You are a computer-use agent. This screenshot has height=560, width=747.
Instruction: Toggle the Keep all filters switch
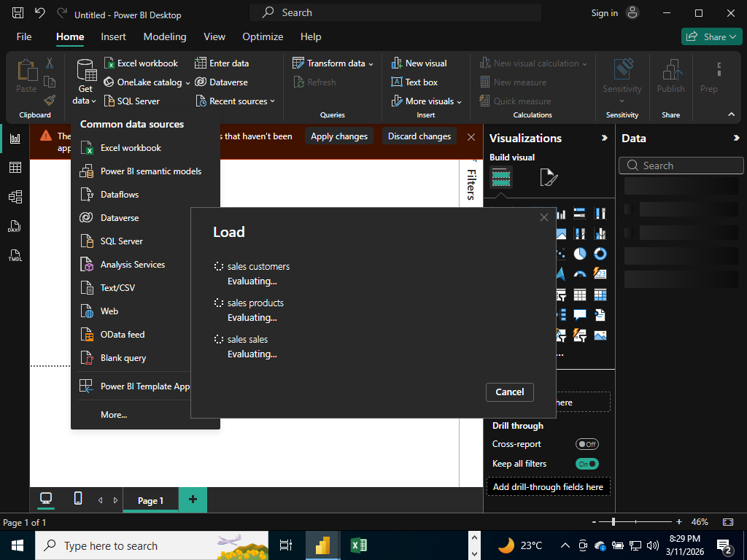pyautogui.click(x=587, y=464)
